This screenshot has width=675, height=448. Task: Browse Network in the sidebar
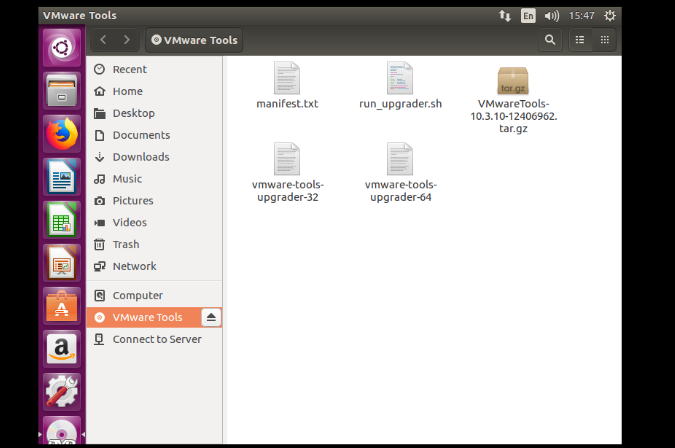click(x=154, y=266)
